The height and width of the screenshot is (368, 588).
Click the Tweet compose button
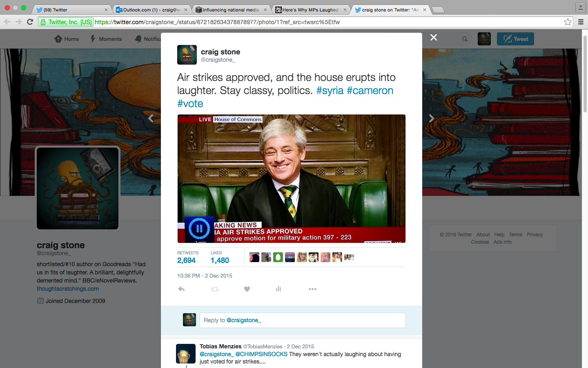(x=515, y=39)
